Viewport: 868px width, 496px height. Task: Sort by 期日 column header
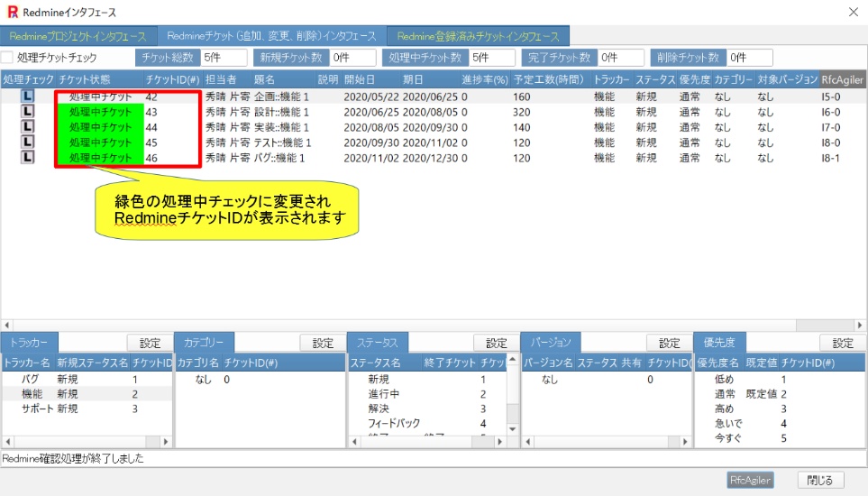430,79
